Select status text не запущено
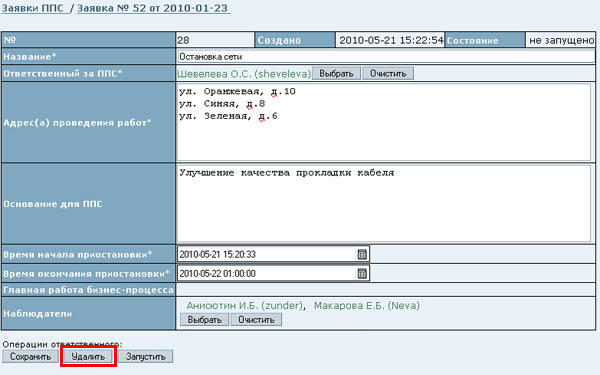Image resolution: width=600 pixels, height=375 pixels. pos(561,40)
